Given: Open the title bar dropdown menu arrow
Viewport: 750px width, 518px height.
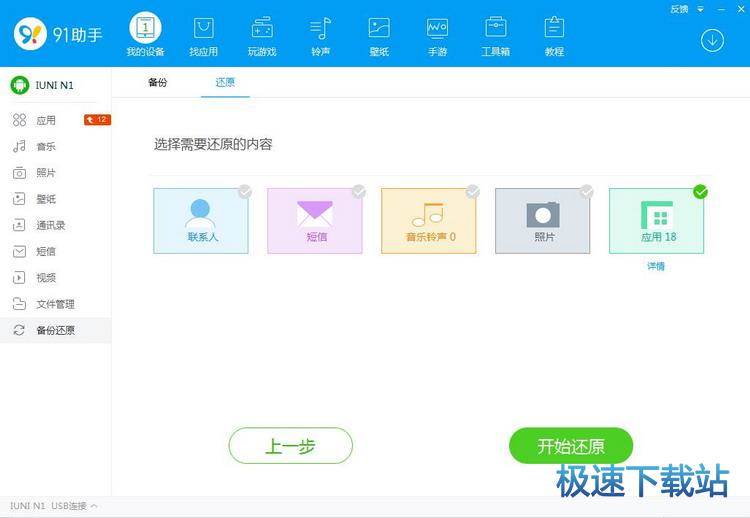Looking at the screenshot, I should pos(700,9).
